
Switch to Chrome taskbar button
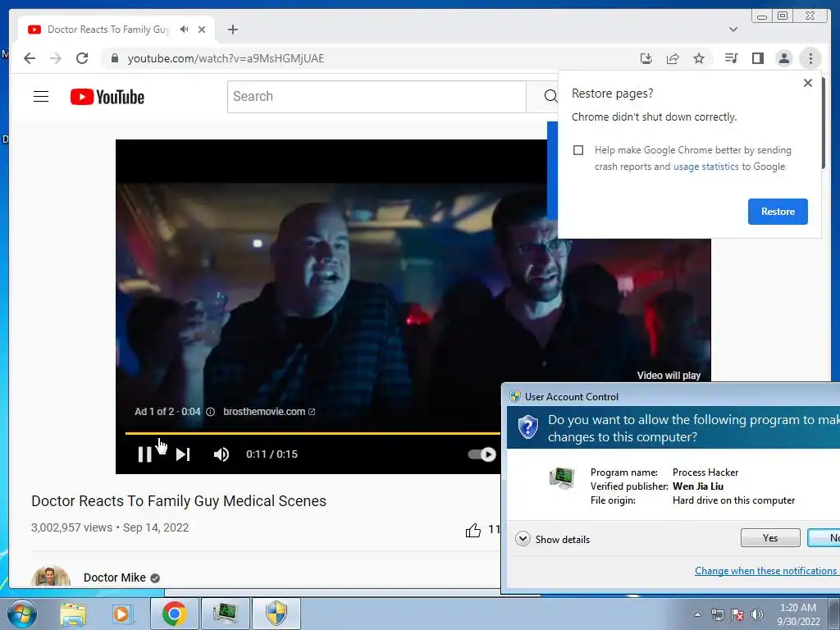[174, 614]
